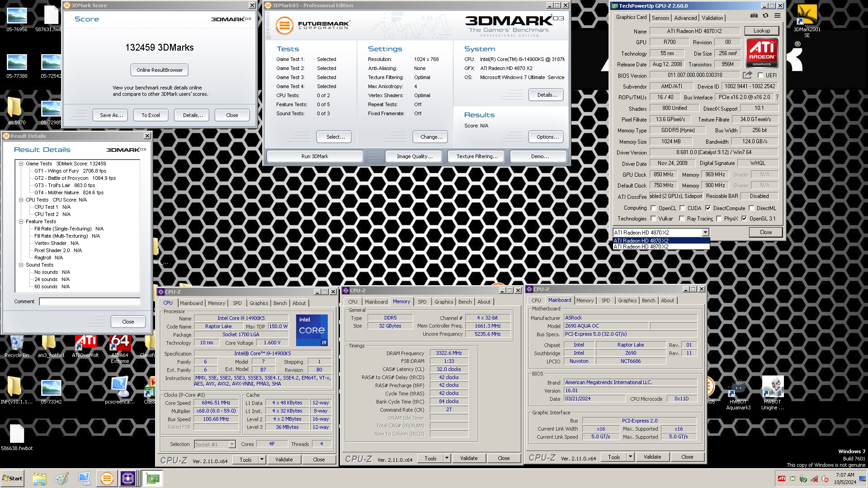Toggle the DirectML checkbox
This screenshot has height=488, width=868.
751,208
